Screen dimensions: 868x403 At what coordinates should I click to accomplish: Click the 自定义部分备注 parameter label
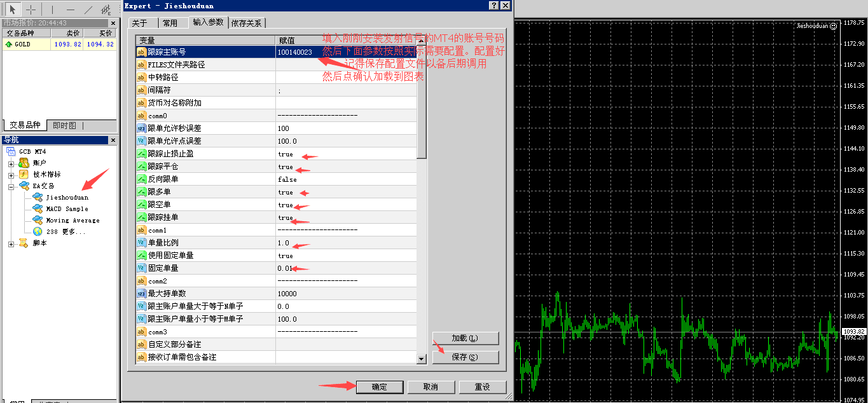pyautogui.click(x=174, y=345)
